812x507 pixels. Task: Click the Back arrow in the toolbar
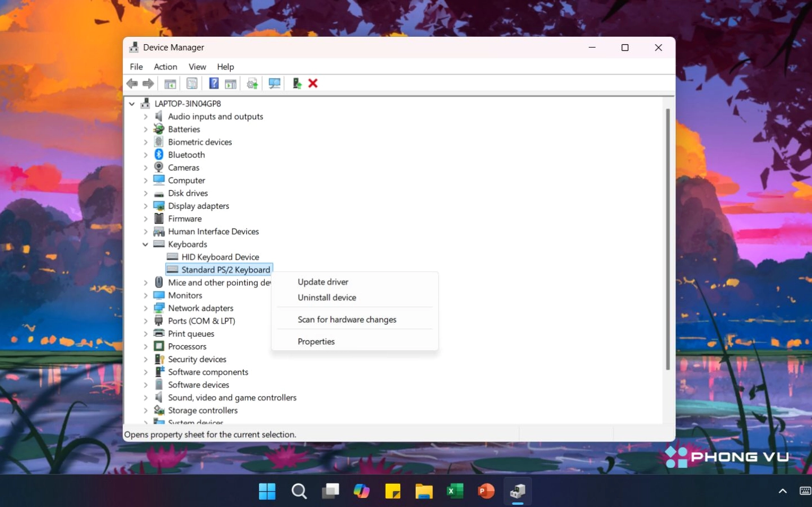click(x=132, y=84)
